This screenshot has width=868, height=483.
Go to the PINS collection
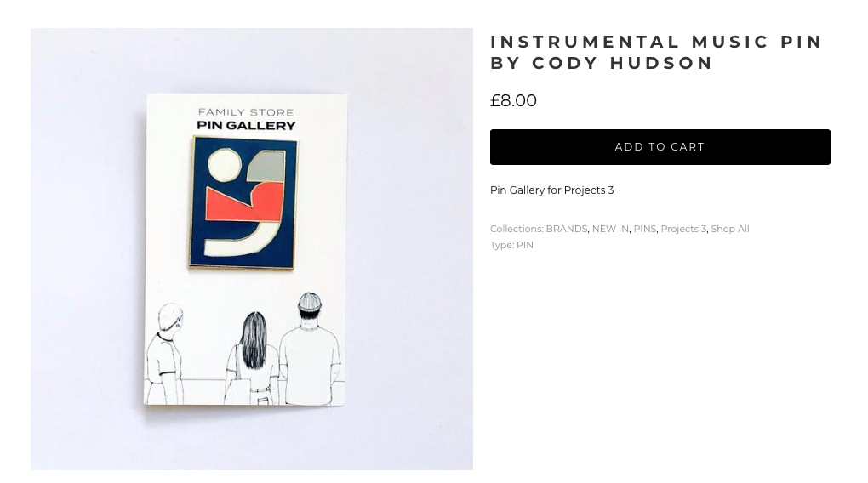coord(644,229)
